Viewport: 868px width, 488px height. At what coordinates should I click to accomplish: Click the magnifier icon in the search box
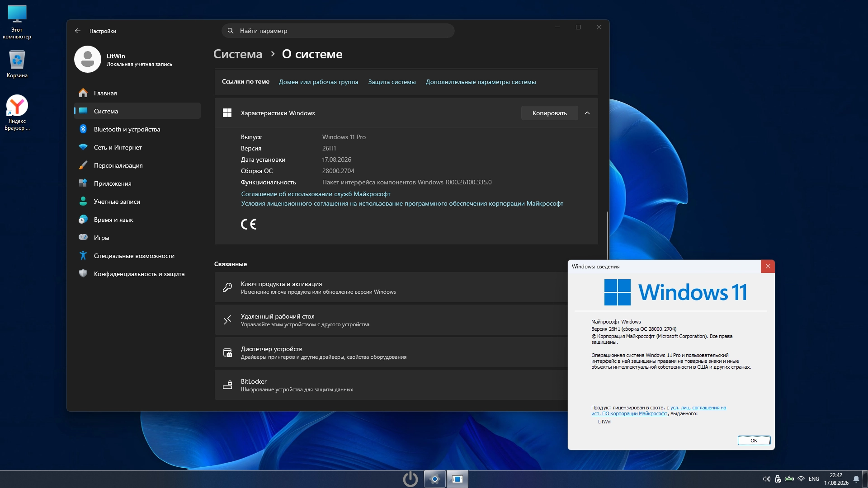231,31
